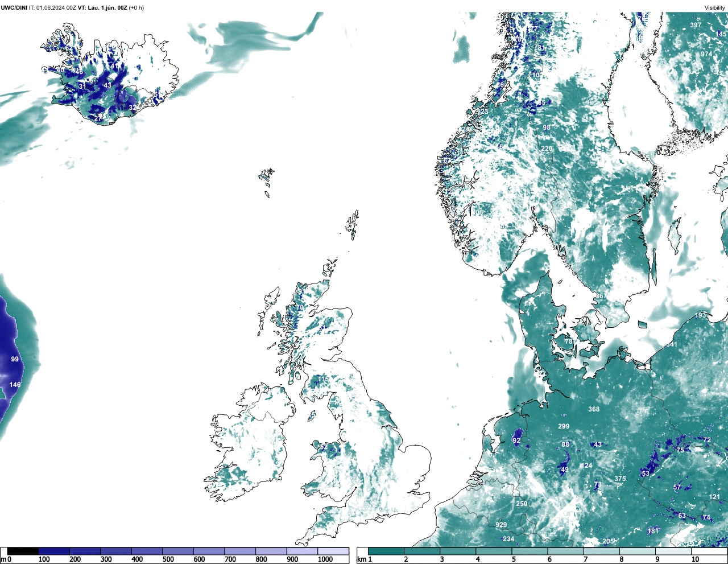Click the '250' value over western Germany

tap(522, 504)
